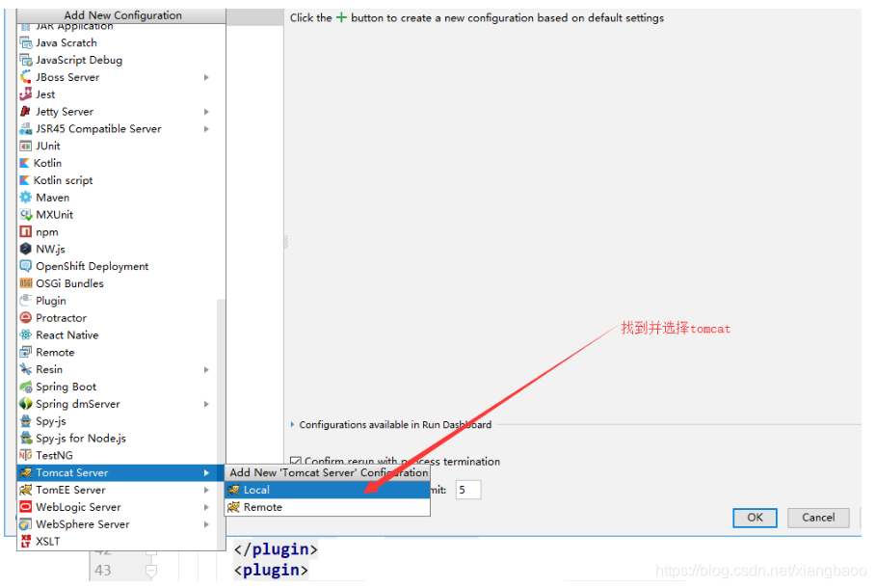Screen dimensions: 876x588
Task: Click the XSLT icon
Action: [x=26, y=542]
